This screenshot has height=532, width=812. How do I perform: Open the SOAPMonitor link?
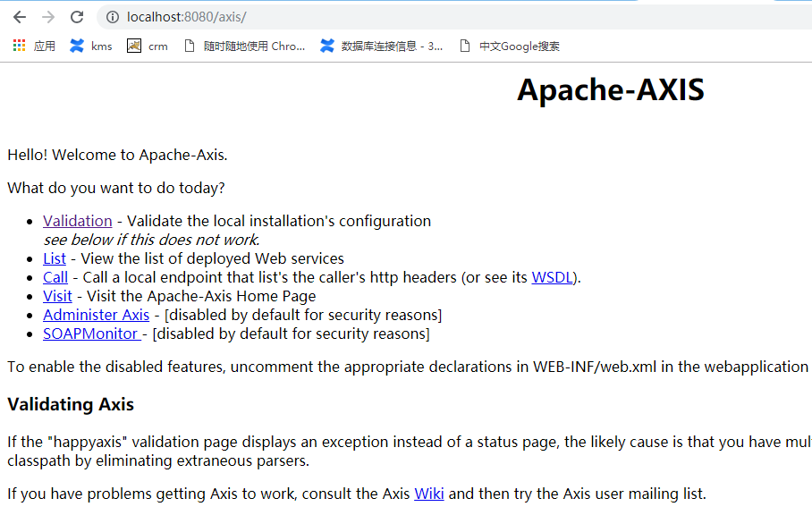pyautogui.click(x=93, y=334)
